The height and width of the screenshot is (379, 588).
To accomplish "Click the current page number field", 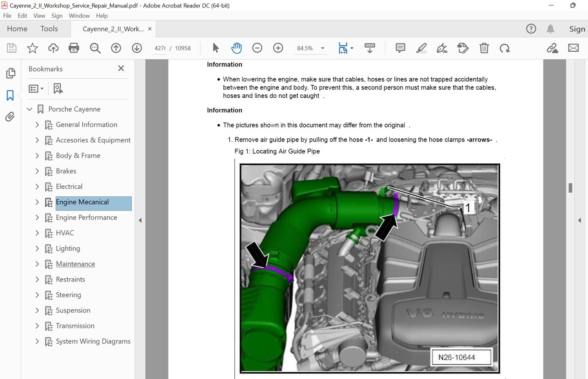I will (x=160, y=48).
